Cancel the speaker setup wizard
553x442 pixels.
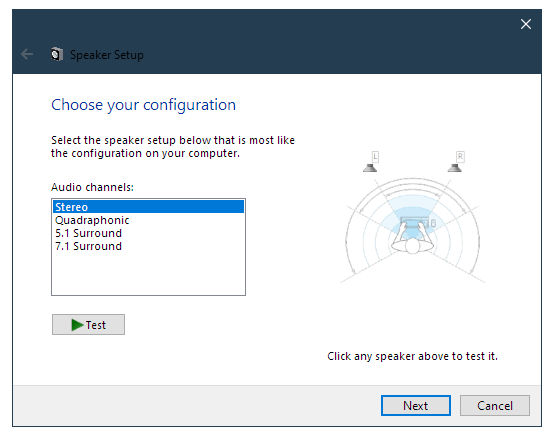(x=495, y=406)
